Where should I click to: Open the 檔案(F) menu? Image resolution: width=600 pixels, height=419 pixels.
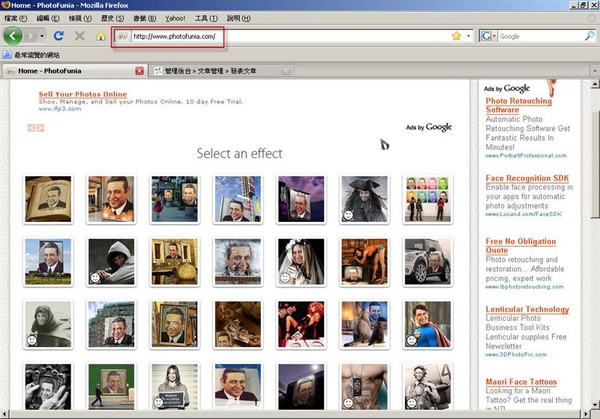[x=16, y=18]
